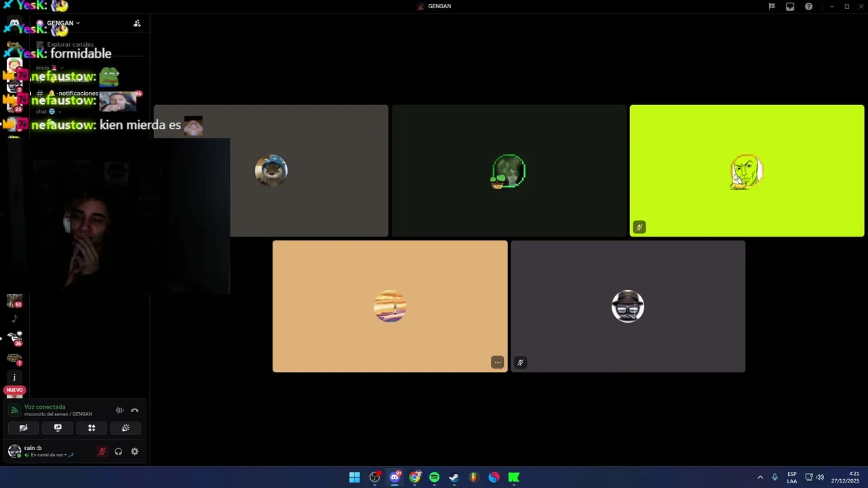Show hidden system tray icons

pos(760,477)
